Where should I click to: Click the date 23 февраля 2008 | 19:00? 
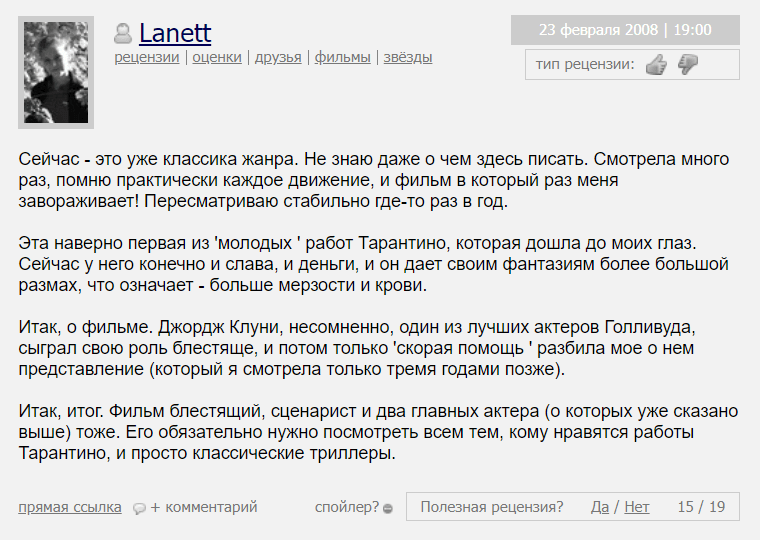click(x=625, y=30)
